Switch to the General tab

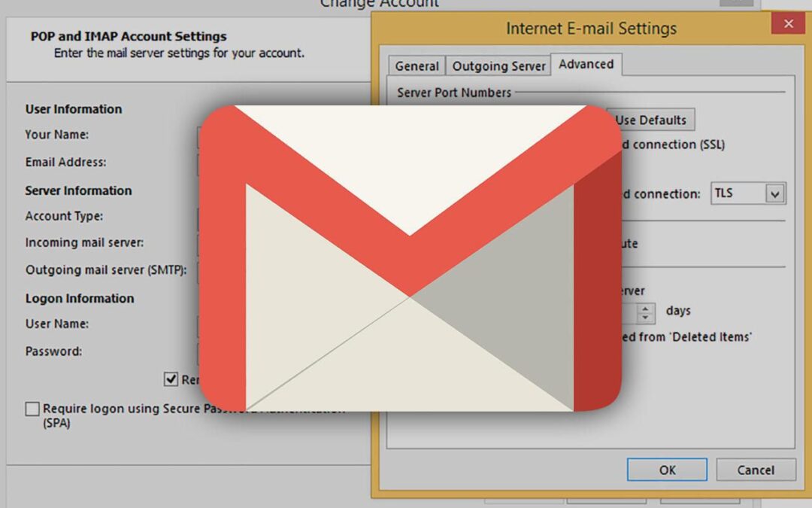tap(417, 65)
